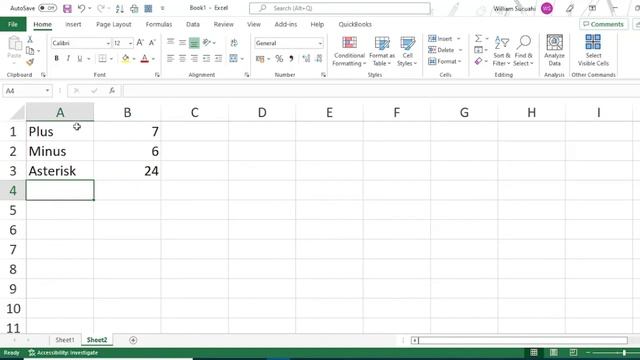
Task: Click Select Visible Cells icon
Action: [593, 50]
